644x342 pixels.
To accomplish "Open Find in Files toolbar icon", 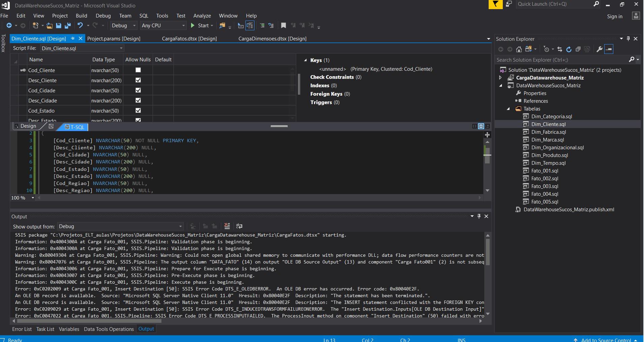I will [x=222, y=26].
